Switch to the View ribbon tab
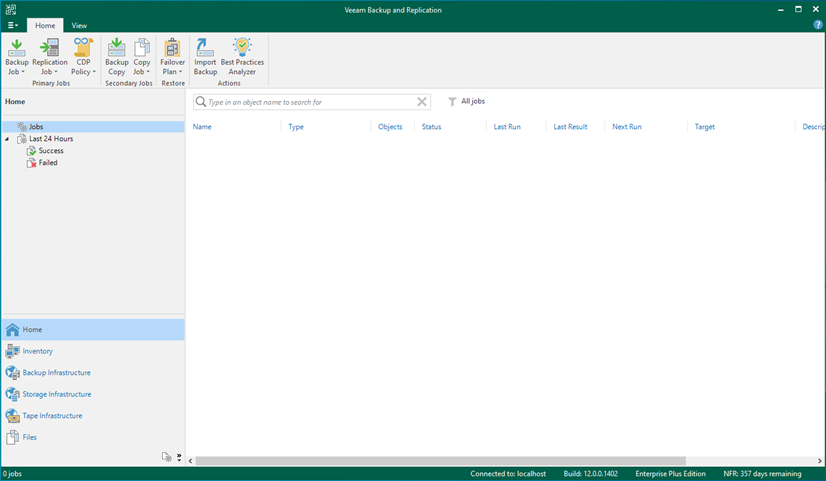Viewport: 826px width, 481px height. pyautogui.click(x=79, y=25)
